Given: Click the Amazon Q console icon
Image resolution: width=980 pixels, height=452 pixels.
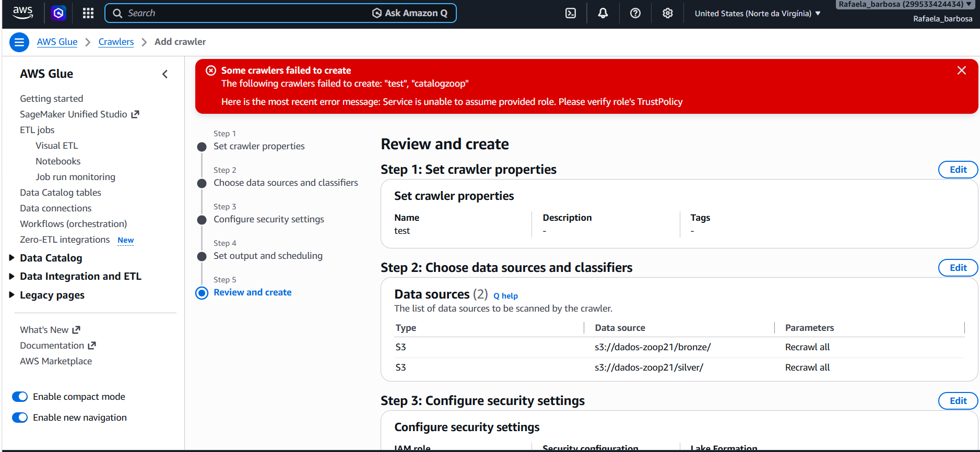Looking at the screenshot, I should (x=58, y=13).
